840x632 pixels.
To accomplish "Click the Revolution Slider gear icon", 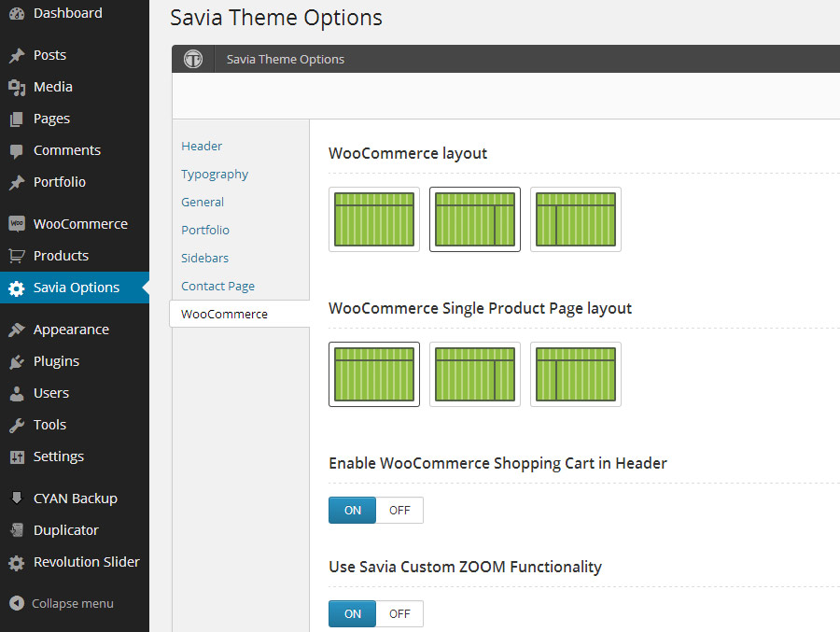I will click(16, 562).
